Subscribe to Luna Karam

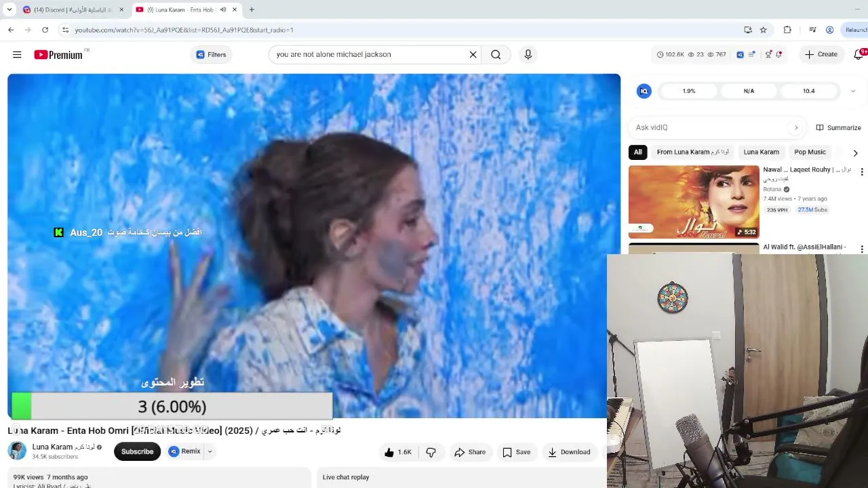tap(137, 451)
